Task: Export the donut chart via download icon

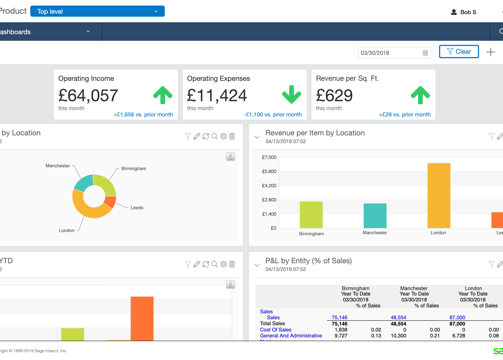Action: coord(230,157)
